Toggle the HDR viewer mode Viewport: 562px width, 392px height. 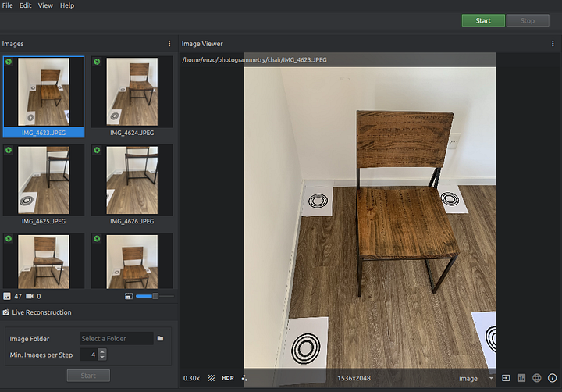228,379
